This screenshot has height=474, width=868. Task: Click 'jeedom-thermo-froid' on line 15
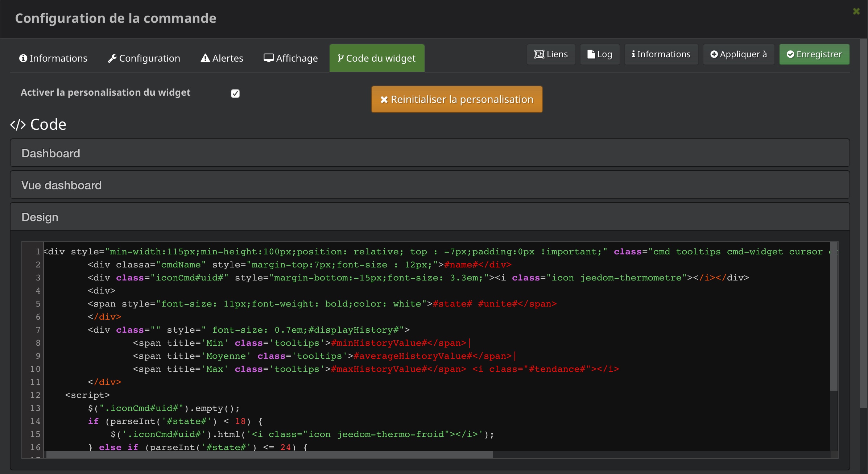pyautogui.click(x=390, y=434)
